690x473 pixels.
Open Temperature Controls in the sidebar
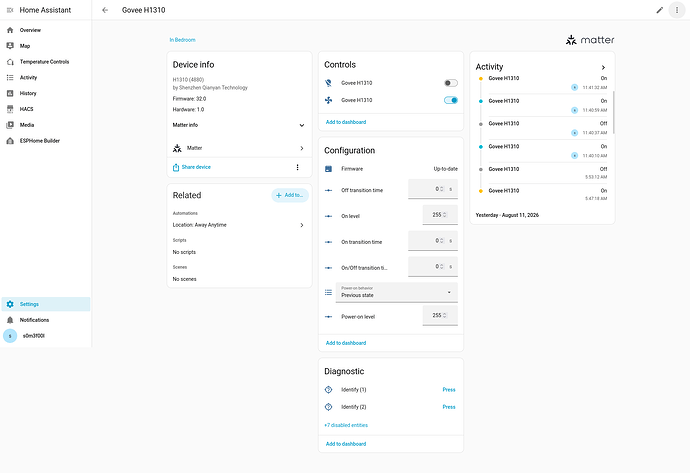point(46,62)
